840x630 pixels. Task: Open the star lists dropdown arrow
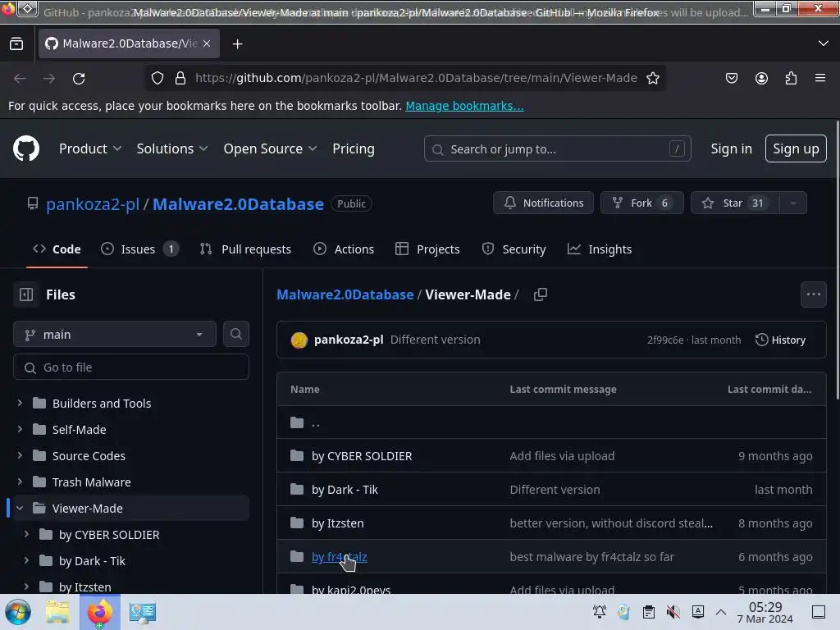point(793,203)
